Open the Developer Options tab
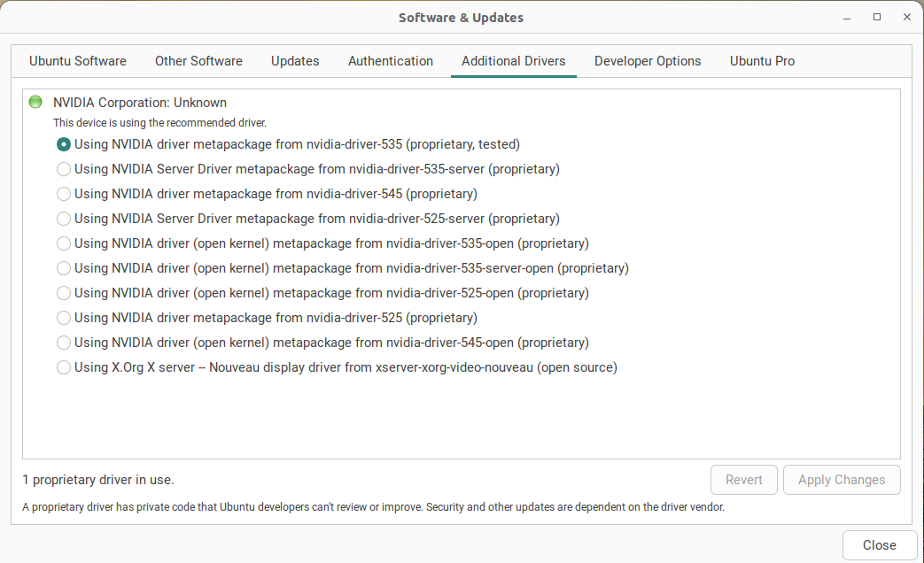Image resolution: width=924 pixels, height=563 pixels. point(648,61)
